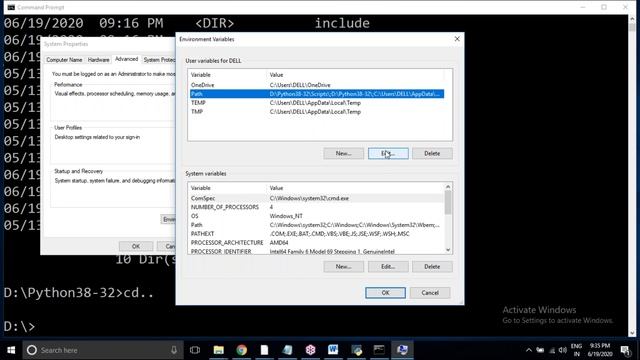Click Edit for user variables
640x360 pixels.
(388, 153)
